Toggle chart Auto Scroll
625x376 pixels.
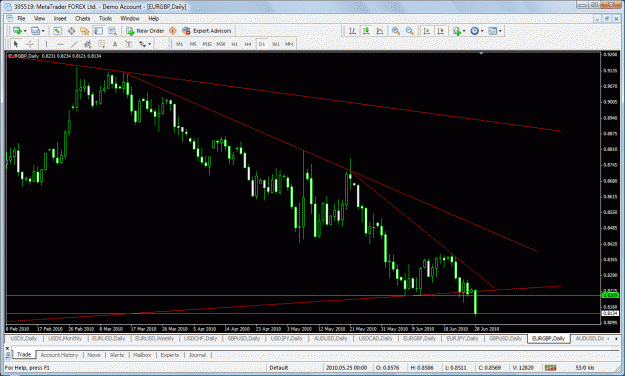pos(426,31)
